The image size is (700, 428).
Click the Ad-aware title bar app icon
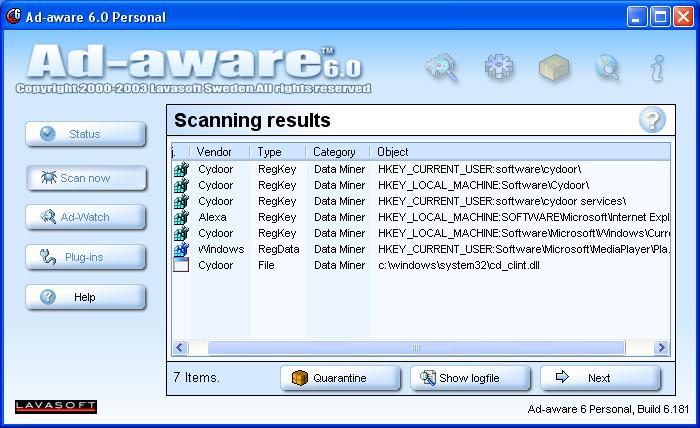click(13, 17)
